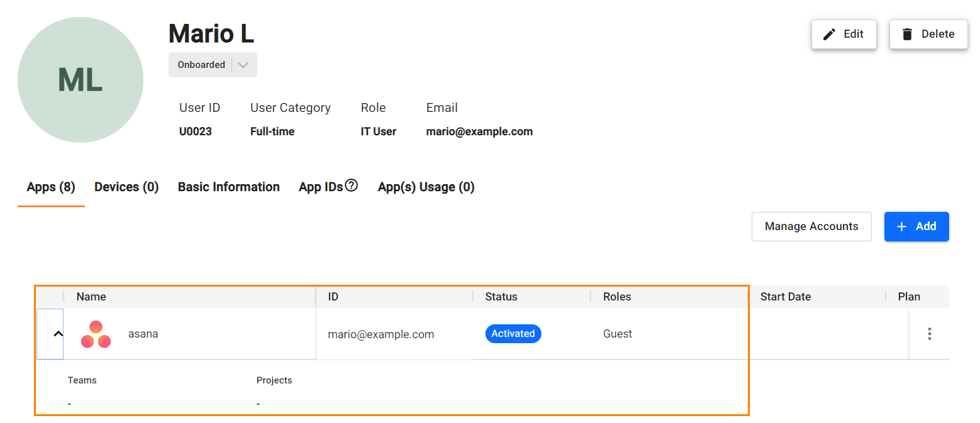Switch to App(s) Usage (0) tab
Viewport: 980px width, 423px height.
point(426,187)
